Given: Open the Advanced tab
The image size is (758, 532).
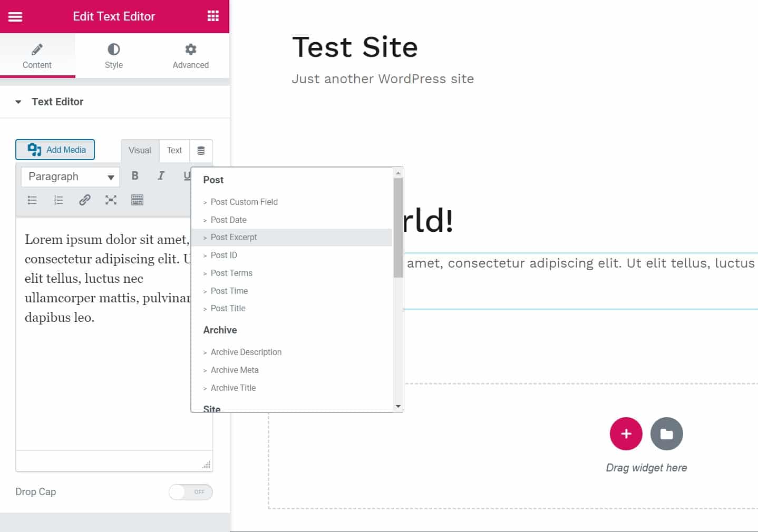Looking at the screenshot, I should pyautogui.click(x=190, y=56).
